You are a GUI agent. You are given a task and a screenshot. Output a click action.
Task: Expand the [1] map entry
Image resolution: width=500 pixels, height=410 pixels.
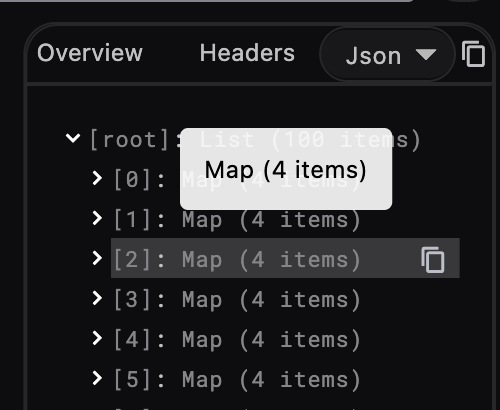click(97, 218)
